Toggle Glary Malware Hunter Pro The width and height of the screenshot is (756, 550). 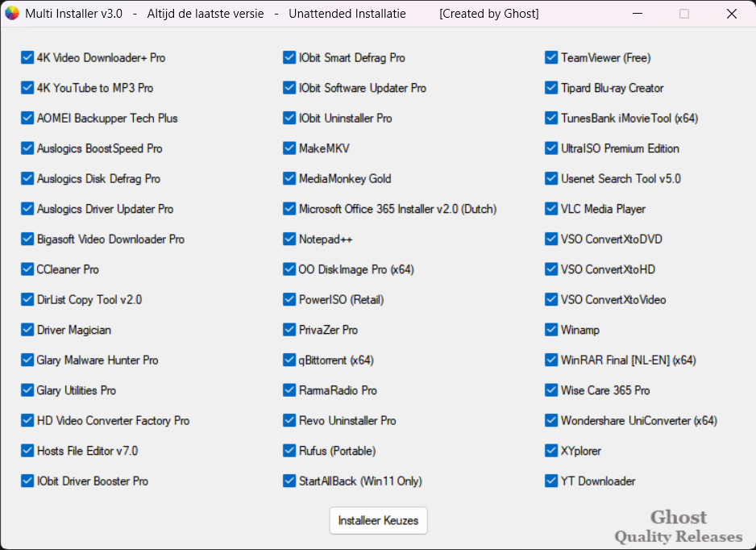click(27, 360)
